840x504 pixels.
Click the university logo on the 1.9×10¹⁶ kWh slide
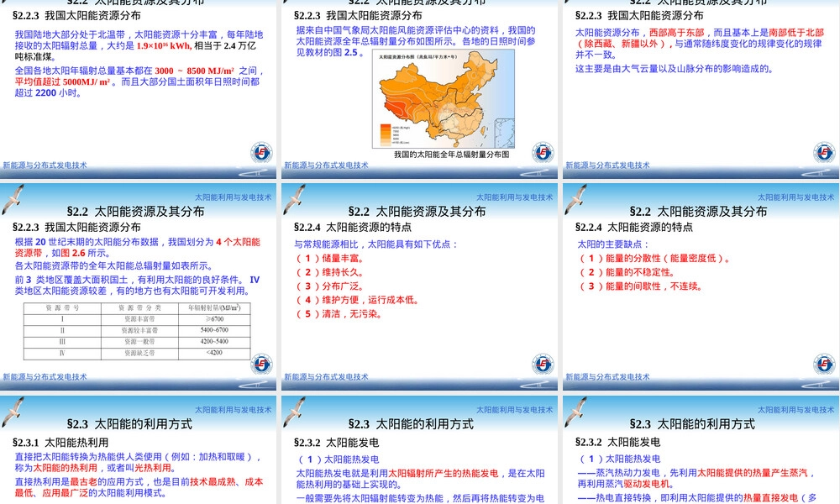pos(261,153)
